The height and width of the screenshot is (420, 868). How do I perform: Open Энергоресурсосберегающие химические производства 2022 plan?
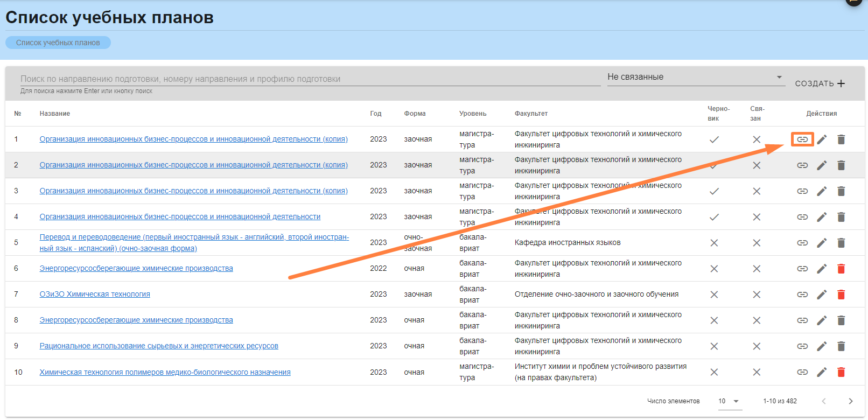pyautogui.click(x=136, y=268)
